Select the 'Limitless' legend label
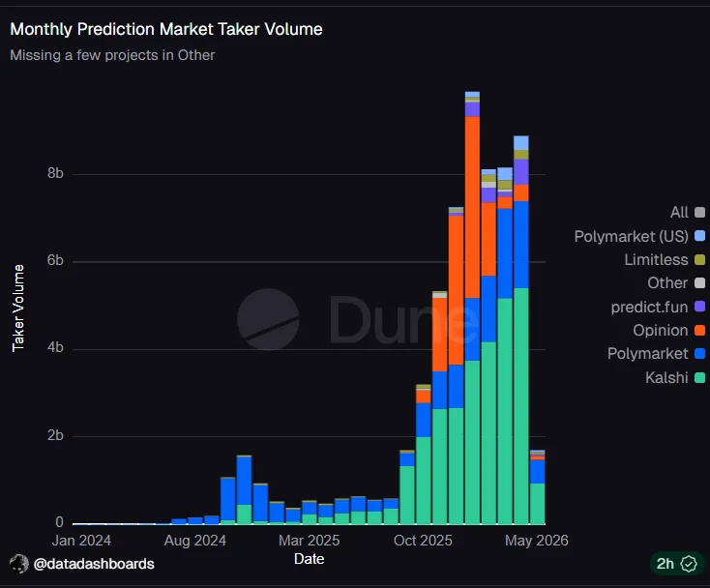This screenshot has width=710, height=588. coord(656,259)
